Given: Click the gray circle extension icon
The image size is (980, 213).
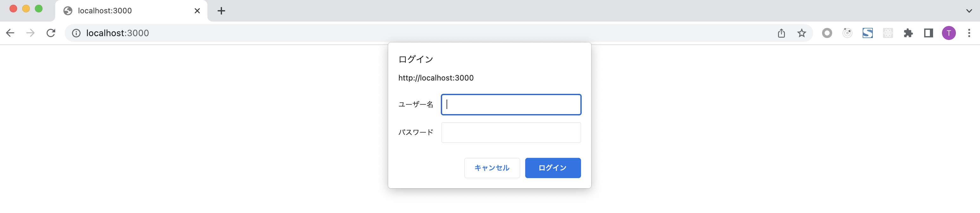Looking at the screenshot, I should pyautogui.click(x=827, y=33).
